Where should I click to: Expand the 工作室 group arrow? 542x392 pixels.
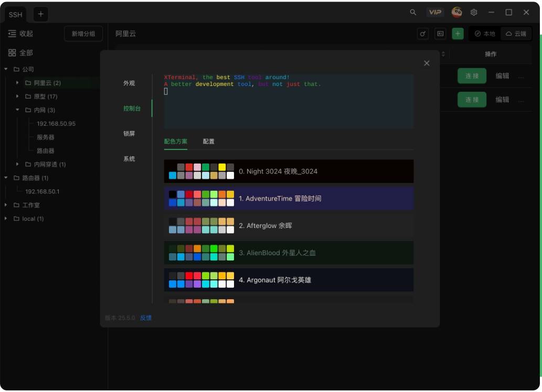6,205
